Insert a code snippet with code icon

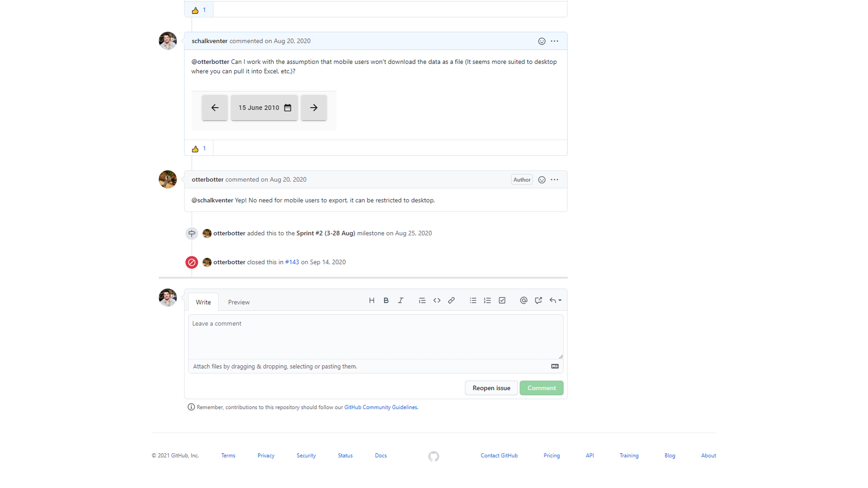tap(437, 300)
